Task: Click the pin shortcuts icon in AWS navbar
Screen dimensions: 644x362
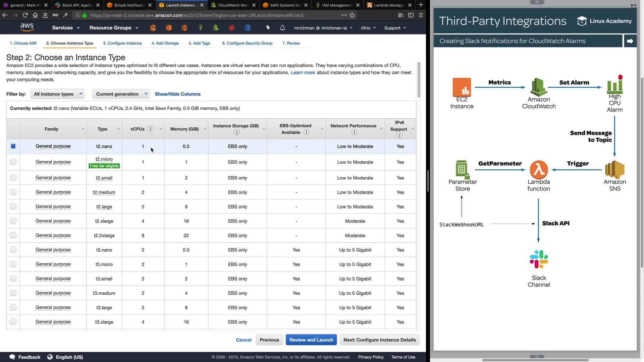Action: click(x=268, y=28)
